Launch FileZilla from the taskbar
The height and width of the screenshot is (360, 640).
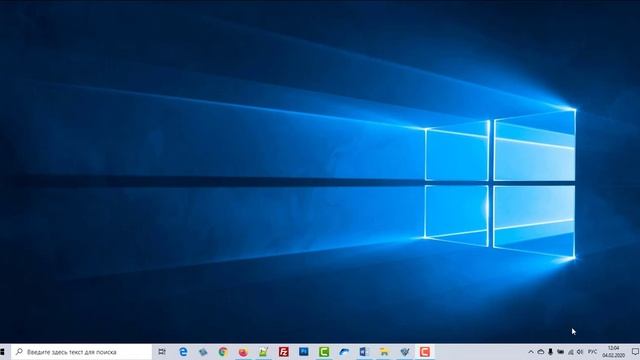pyautogui.click(x=284, y=352)
